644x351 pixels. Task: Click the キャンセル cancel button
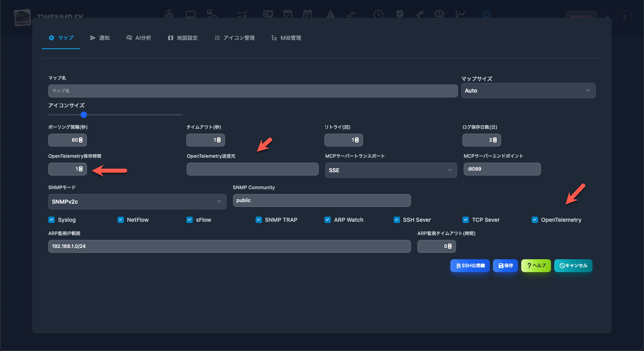tap(573, 266)
